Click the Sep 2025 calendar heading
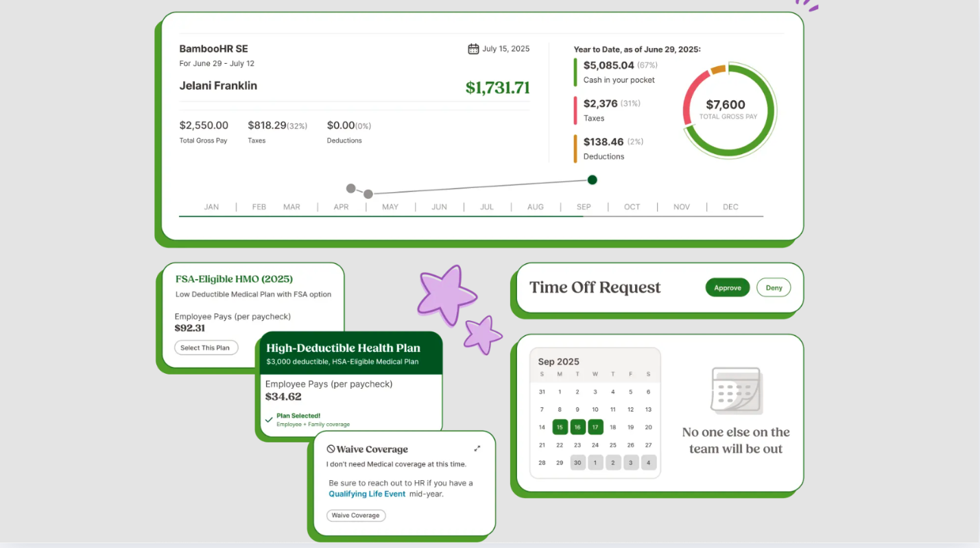 [558, 361]
